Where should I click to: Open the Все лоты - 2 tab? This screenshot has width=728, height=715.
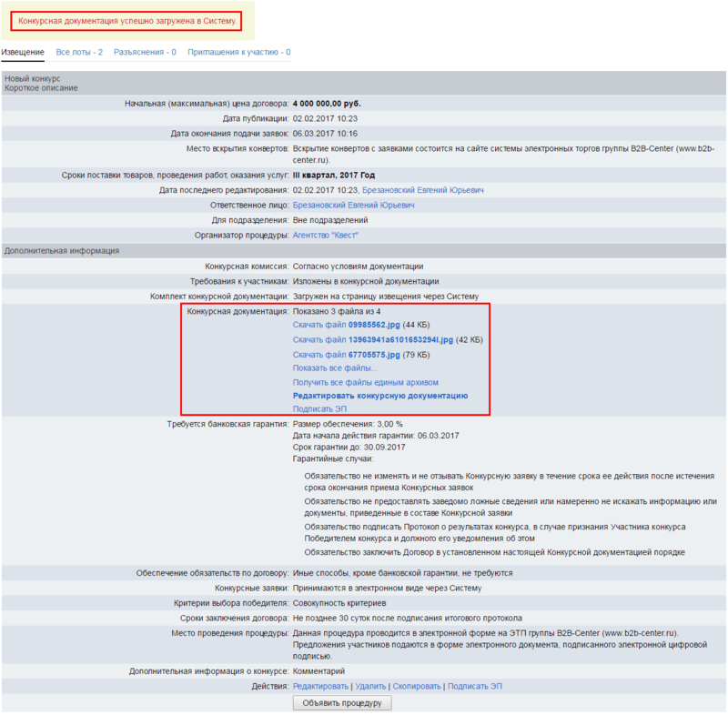tap(79, 53)
